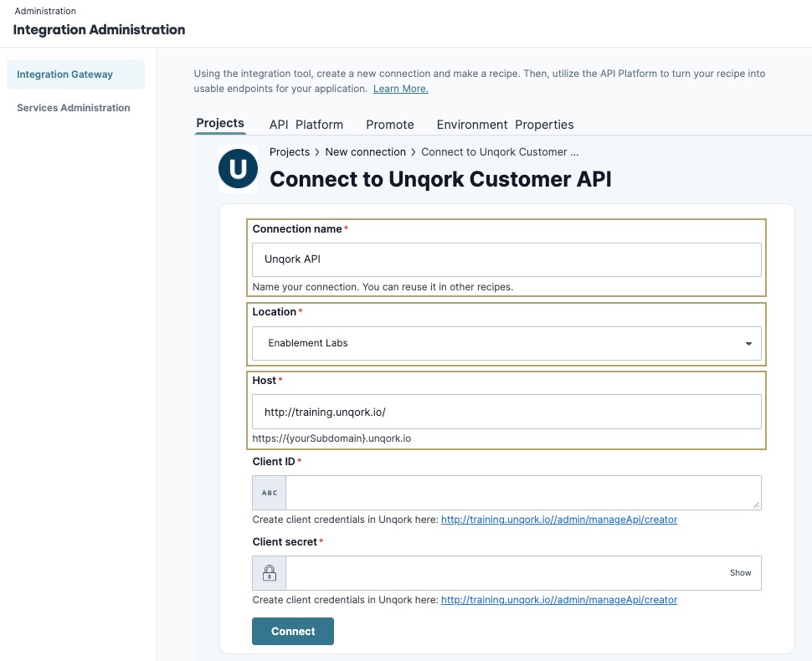Click the 'Connect to Unqork Customer ...' breadcrumb text
This screenshot has height=661, width=812.
click(500, 152)
